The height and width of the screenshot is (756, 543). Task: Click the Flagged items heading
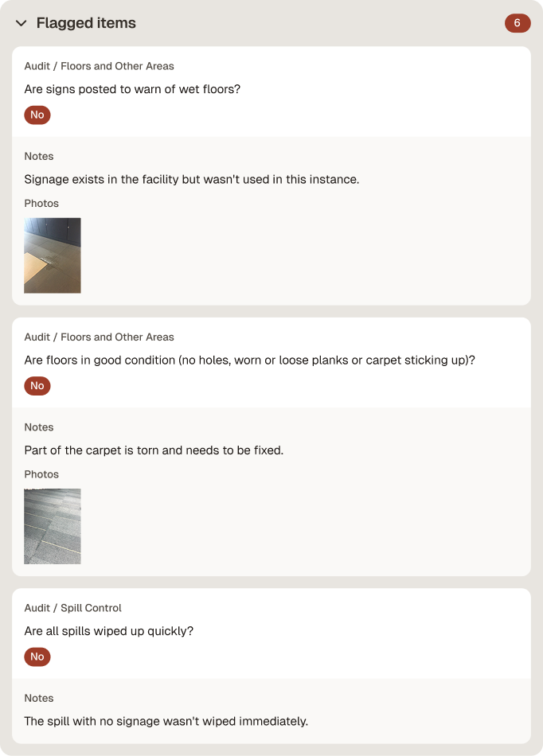[x=86, y=23]
